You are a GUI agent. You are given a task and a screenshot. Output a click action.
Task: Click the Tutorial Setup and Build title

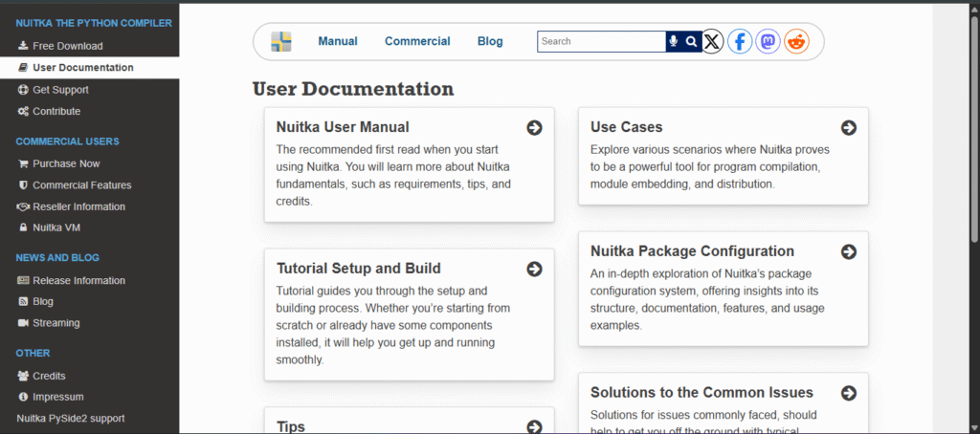pyautogui.click(x=359, y=269)
